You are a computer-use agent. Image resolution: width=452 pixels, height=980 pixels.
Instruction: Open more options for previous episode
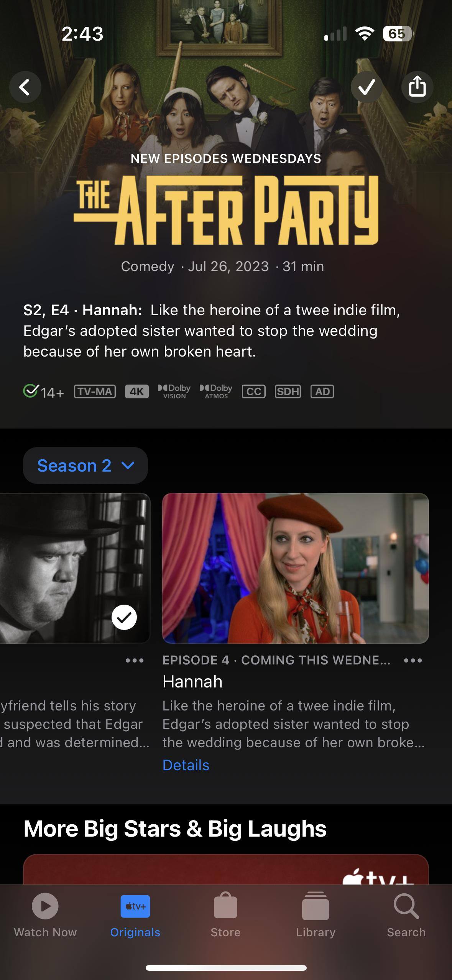[x=135, y=660]
